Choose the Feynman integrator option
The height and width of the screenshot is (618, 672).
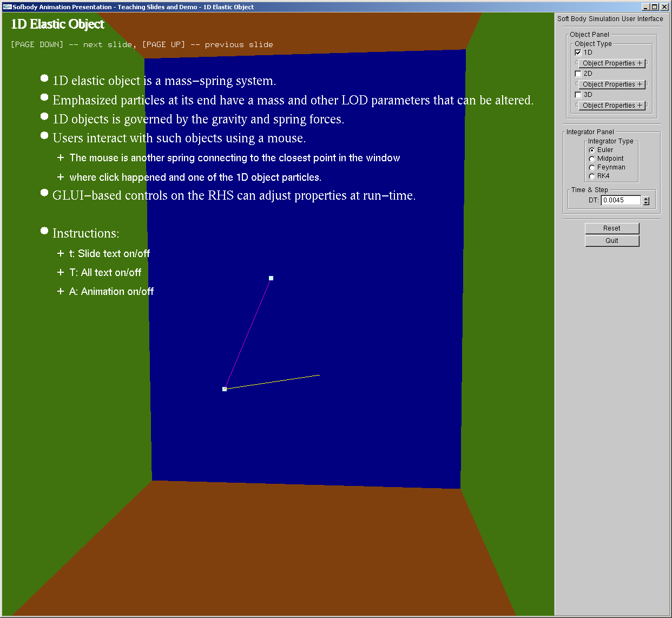pyautogui.click(x=592, y=168)
